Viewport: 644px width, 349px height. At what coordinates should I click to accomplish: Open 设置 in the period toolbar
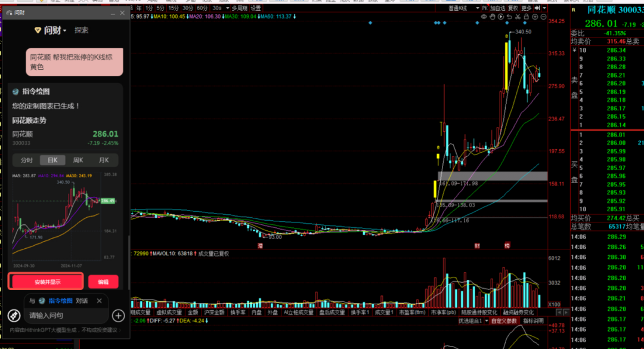click(x=255, y=8)
